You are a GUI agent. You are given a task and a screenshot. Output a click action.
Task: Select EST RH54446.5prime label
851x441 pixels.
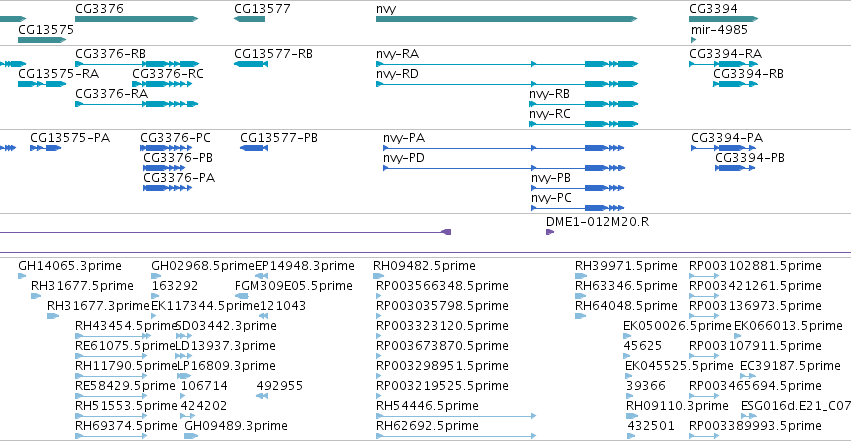pos(428,406)
